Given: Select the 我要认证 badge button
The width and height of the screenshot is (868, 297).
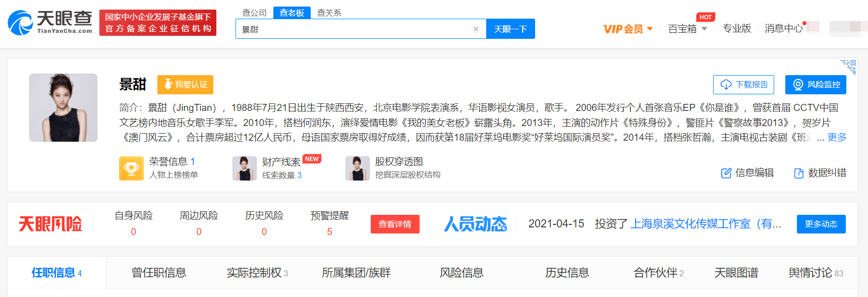Looking at the screenshot, I should point(185,85).
